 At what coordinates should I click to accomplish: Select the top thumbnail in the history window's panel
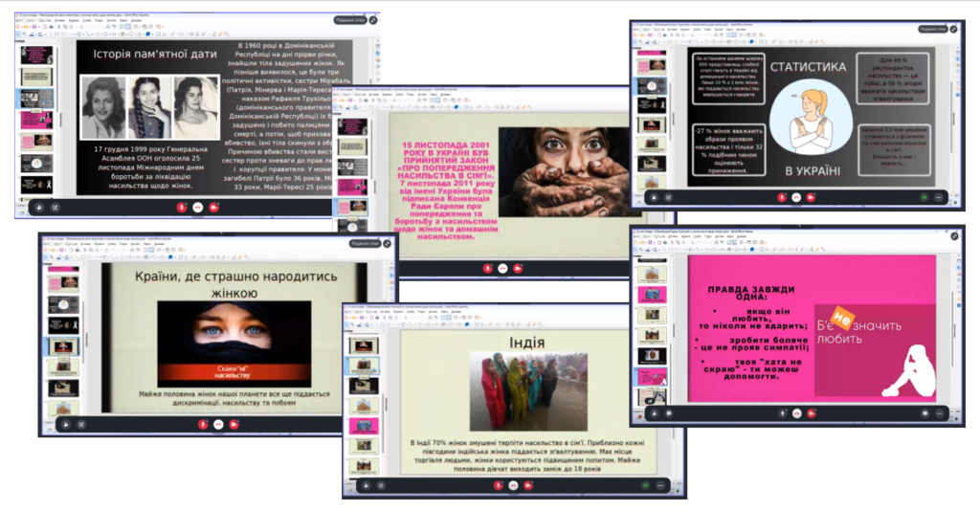[x=37, y=55]
